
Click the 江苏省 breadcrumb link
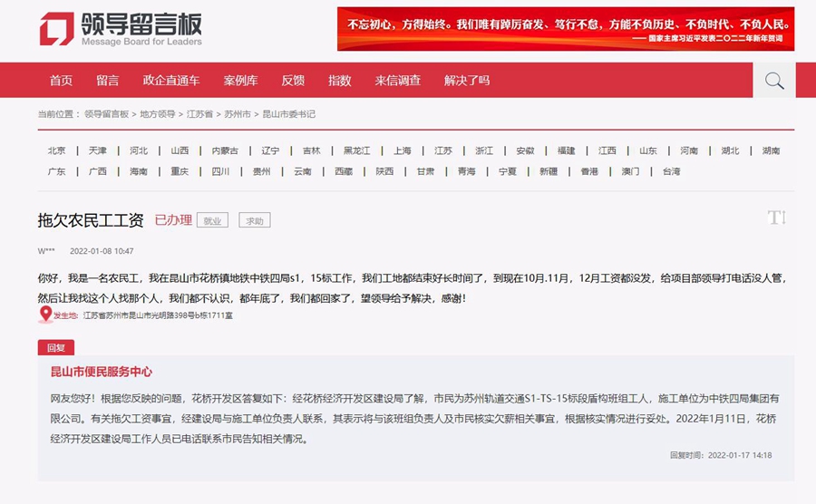tap(199, 114)
